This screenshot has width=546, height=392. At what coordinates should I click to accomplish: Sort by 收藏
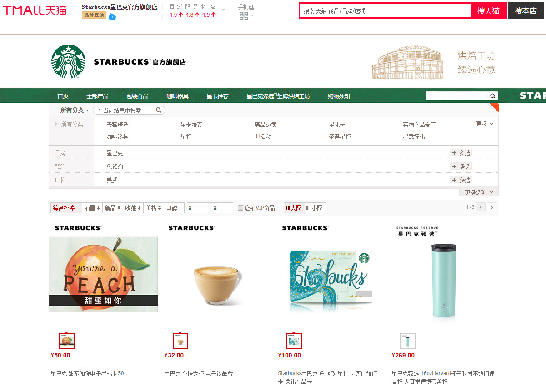(x=133, y=208)
